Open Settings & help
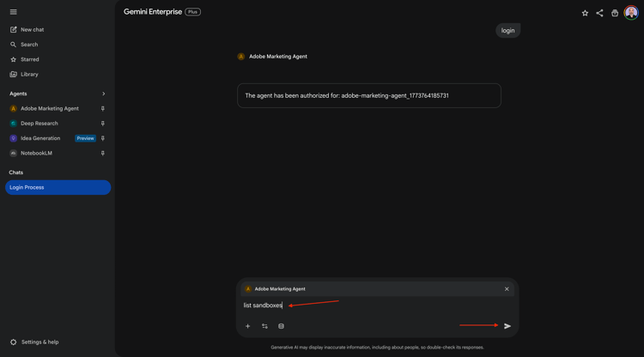This screenshot has width=644, height=357. 39,342
